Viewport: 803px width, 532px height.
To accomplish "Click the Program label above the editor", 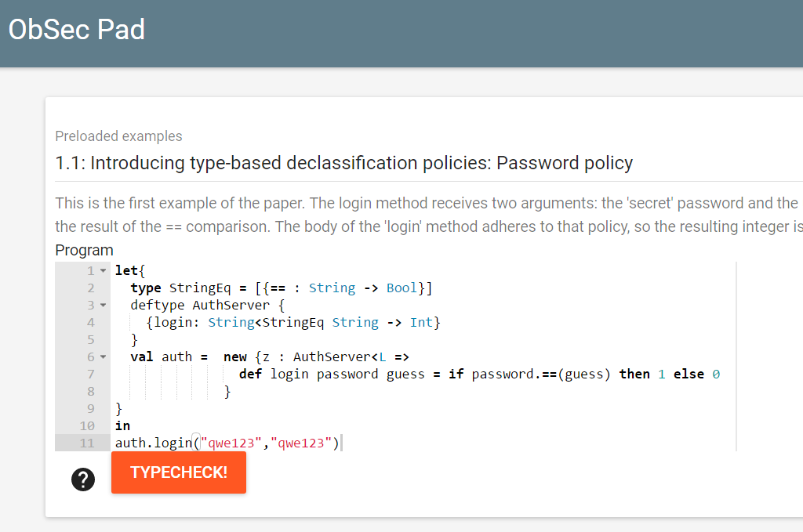I will click(x=84, y=251).
